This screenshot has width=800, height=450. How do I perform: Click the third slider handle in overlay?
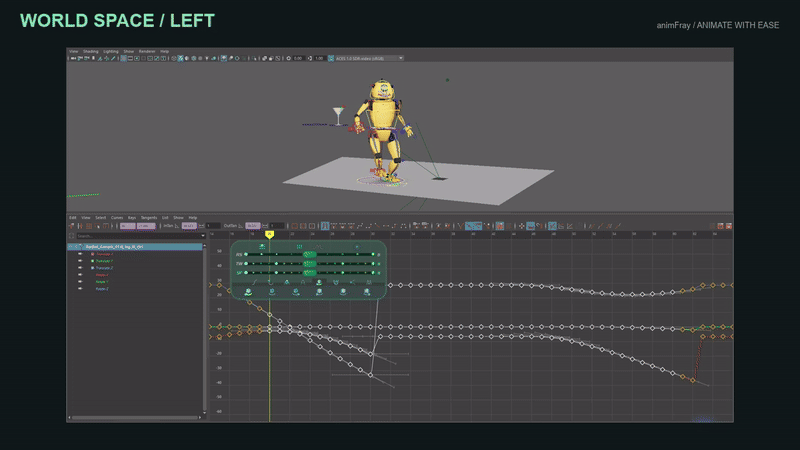(x=309, y=272)
